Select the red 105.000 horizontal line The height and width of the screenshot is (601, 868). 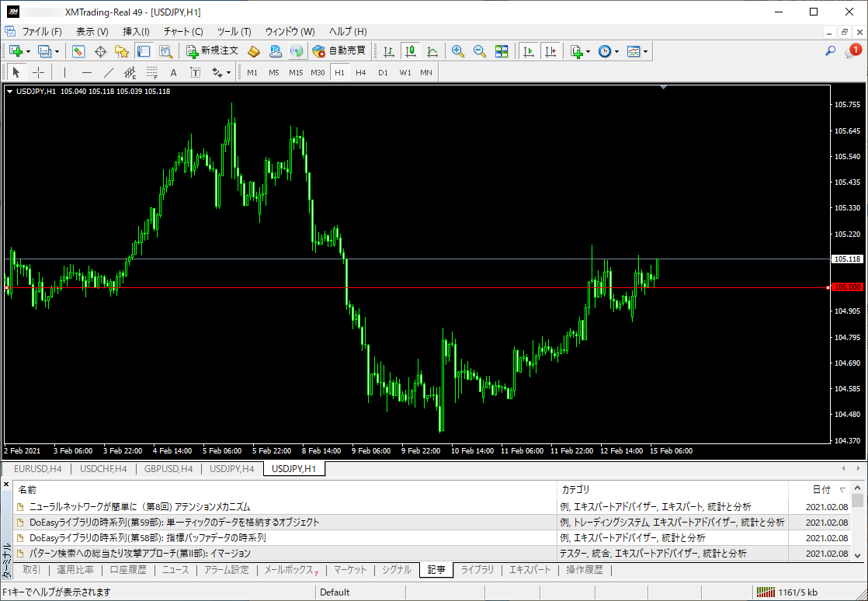416,288
